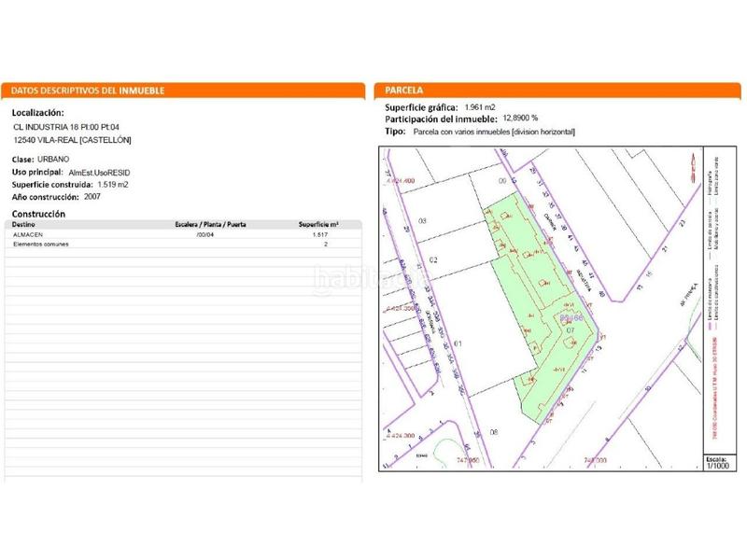747x560 pixels.
Task: Click parcel 02 on the map
Action: point(432,259)
